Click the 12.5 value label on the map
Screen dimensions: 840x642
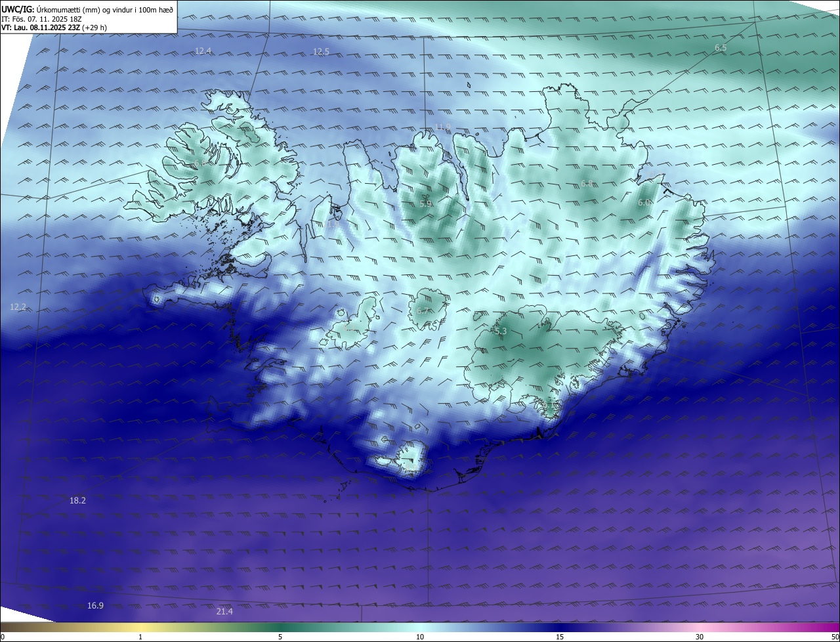321,52
